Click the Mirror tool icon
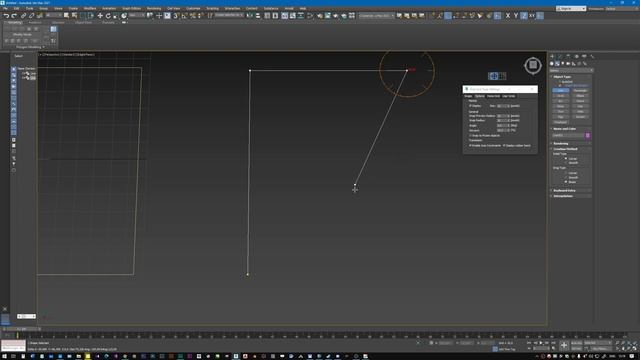640x360 pixels. click(x=249, y=16)
